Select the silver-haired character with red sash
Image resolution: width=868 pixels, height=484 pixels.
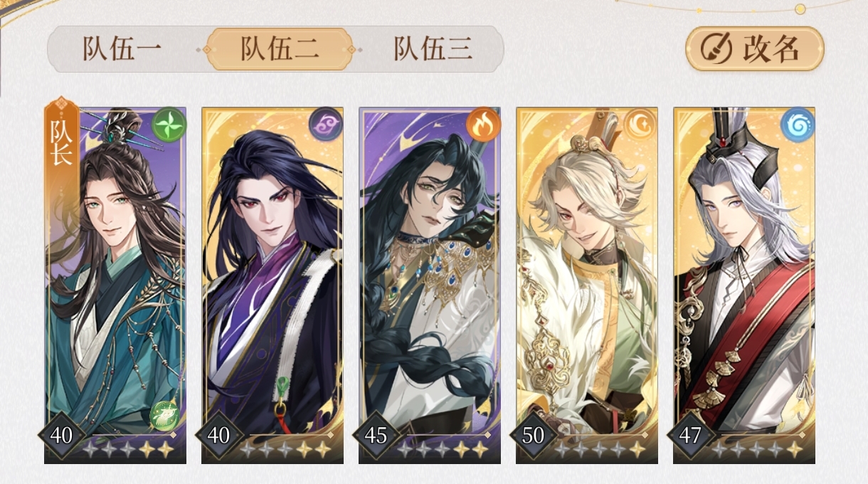click(x=744, y=285)
